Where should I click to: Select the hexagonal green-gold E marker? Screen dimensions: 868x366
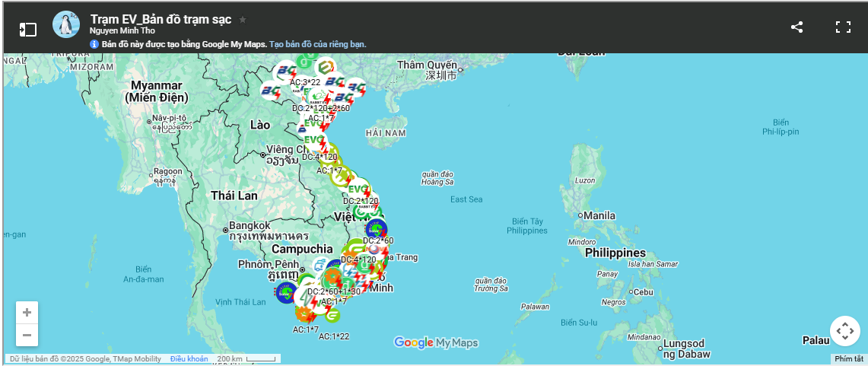tap(326, 68)
